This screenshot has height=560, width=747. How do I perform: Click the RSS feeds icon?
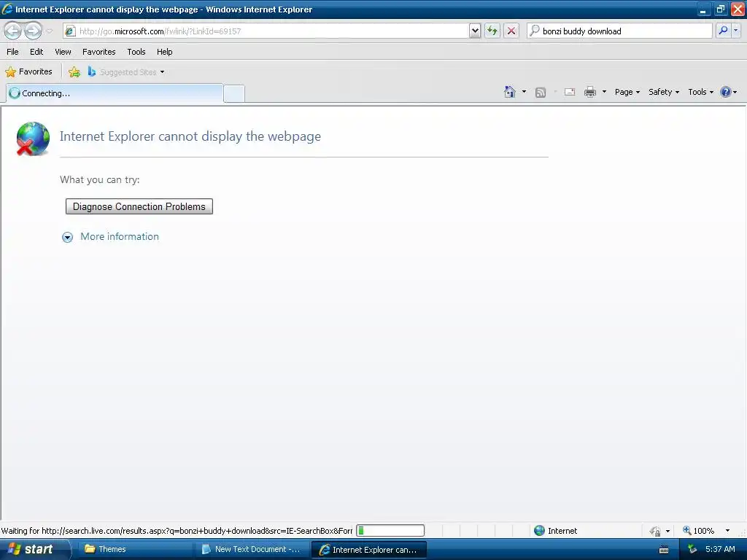click(x=541, y=93)
